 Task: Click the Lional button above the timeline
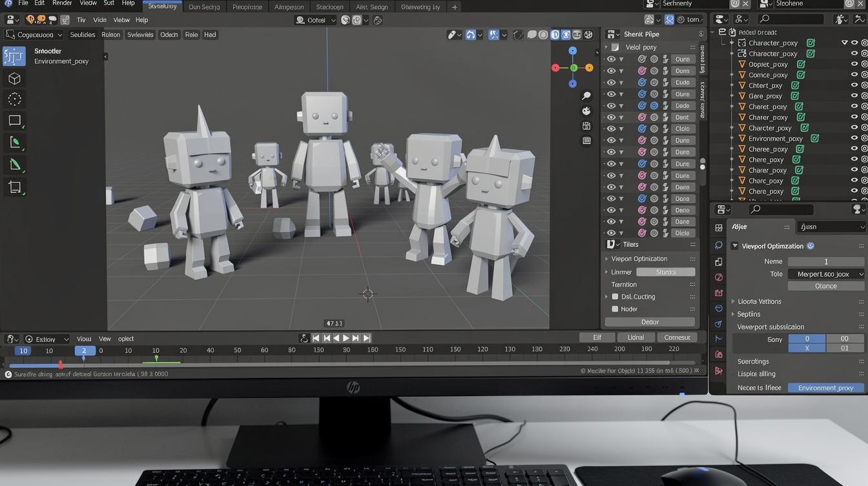[635, 337]
